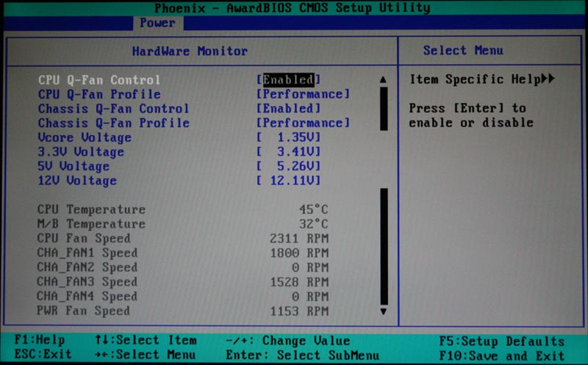Click the CPU Temperature label

tap(91, 209)
